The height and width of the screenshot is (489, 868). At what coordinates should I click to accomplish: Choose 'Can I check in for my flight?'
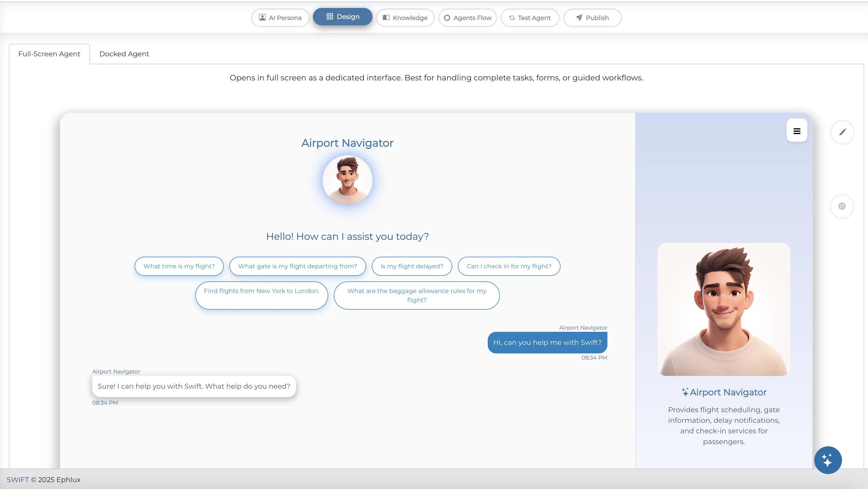[x=509, y=266]
